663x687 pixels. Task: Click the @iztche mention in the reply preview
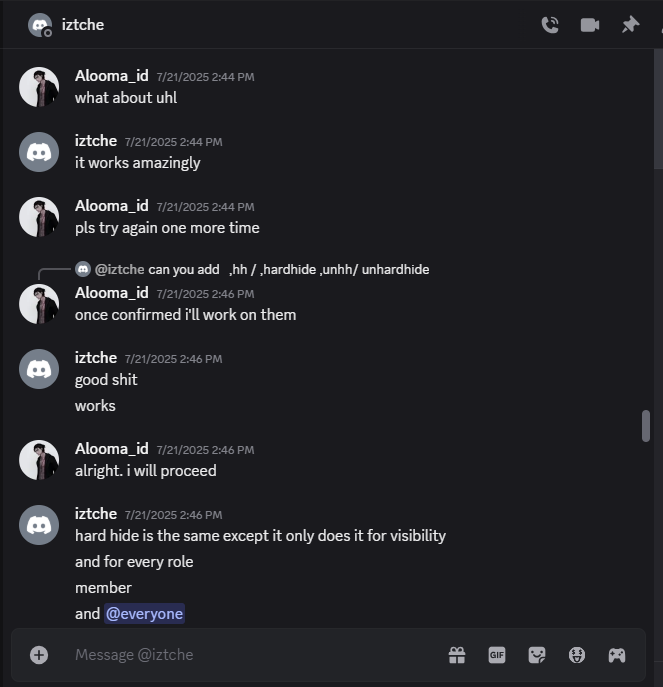click(119, 270)
